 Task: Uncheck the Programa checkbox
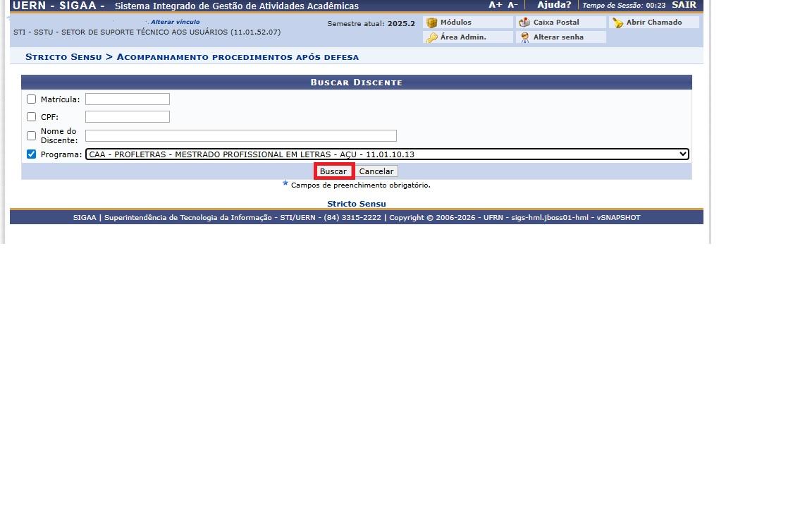point(31,154)
